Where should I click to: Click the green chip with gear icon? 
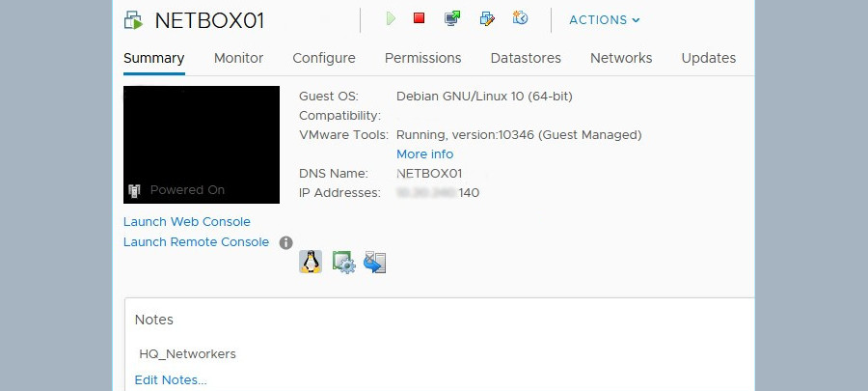pyautogui.click(x=343, y=262)
